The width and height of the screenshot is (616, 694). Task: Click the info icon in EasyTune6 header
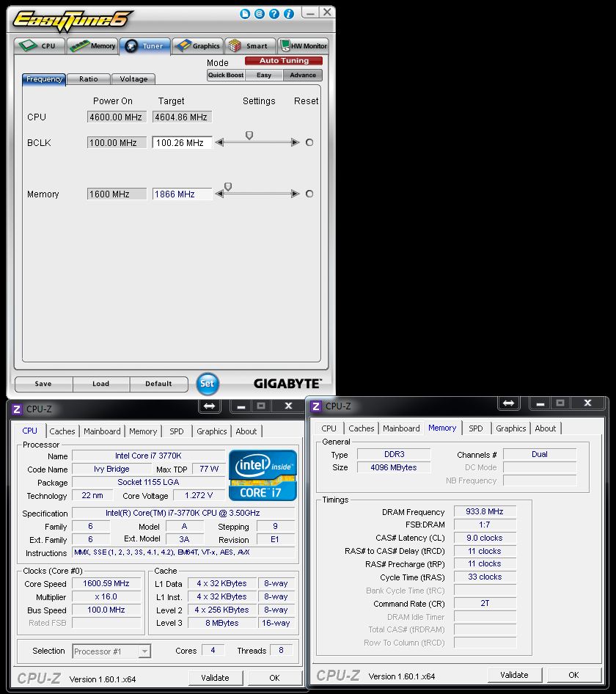[288, 14]
